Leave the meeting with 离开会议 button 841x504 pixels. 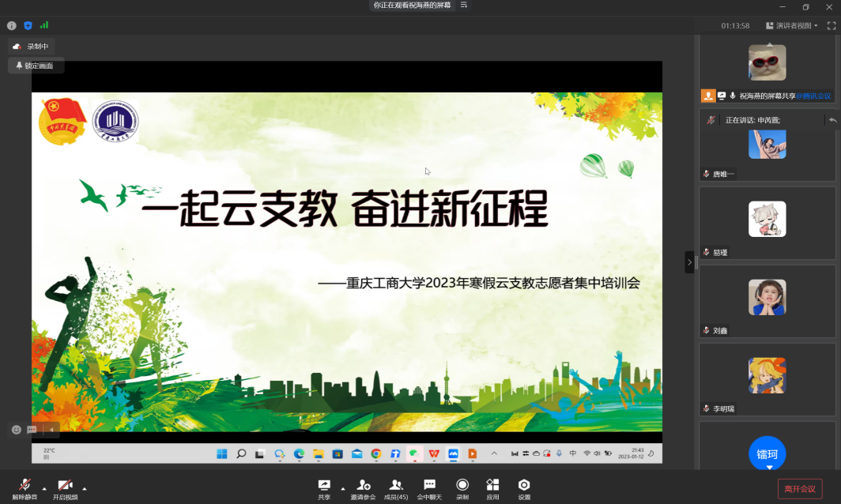point(799,488)
